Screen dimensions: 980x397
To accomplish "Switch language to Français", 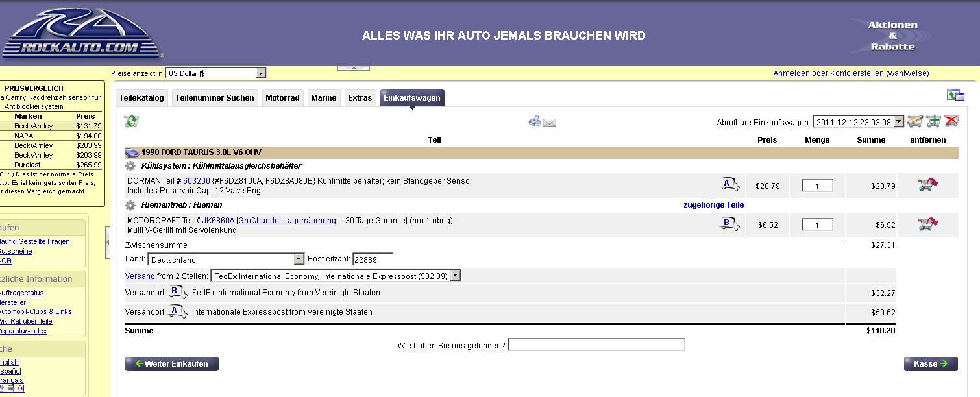I will pos(12,381).
